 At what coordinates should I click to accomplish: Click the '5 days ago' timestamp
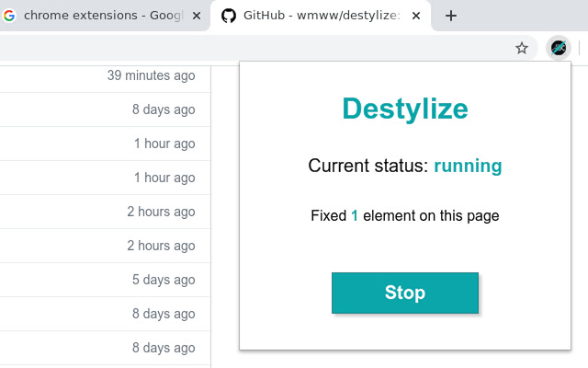pos(164,280)
